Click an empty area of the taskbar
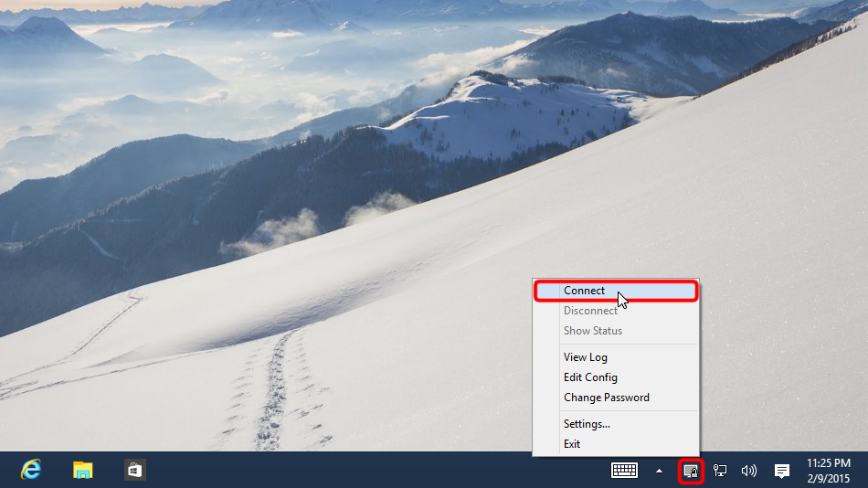This screenshot has width=868, height=488. pos(365,471)
